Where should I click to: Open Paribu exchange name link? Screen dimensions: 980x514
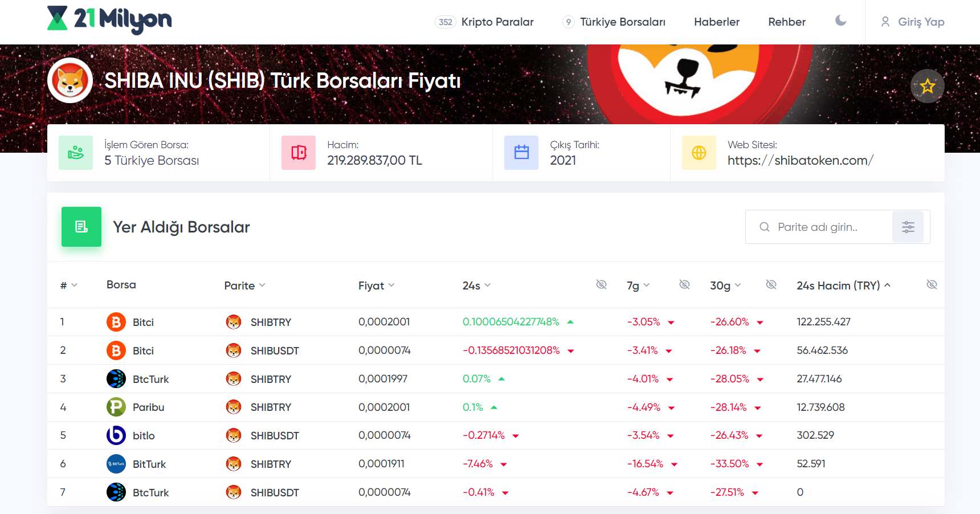(x=148, y=407)
